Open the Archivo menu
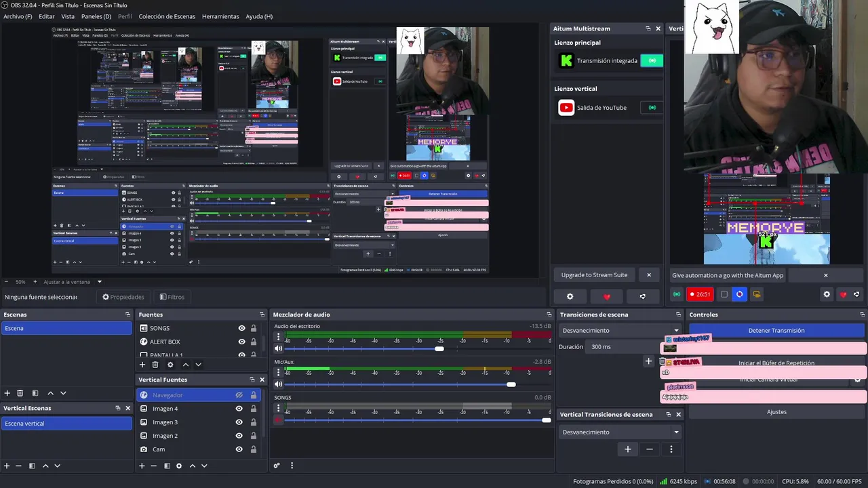The width and height of the screenshot is (868, 488). 18,16
